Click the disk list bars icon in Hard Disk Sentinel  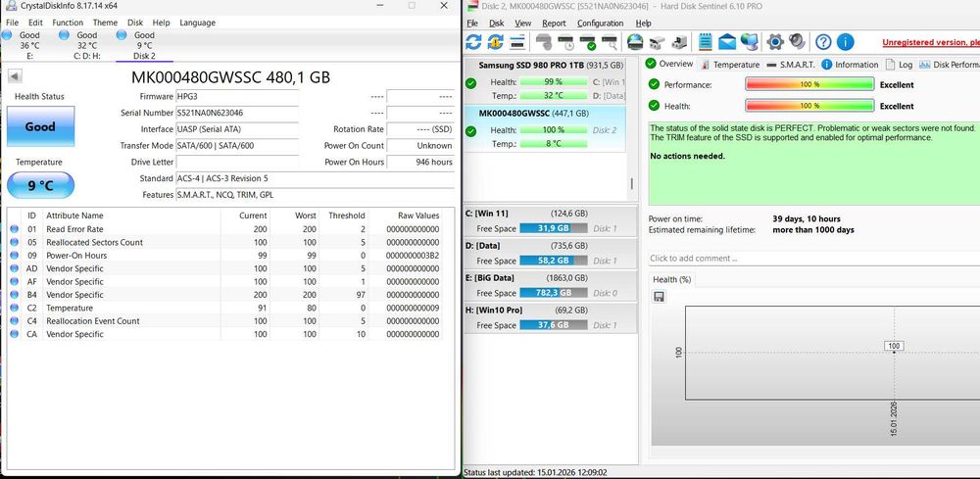tap(516, 42)
